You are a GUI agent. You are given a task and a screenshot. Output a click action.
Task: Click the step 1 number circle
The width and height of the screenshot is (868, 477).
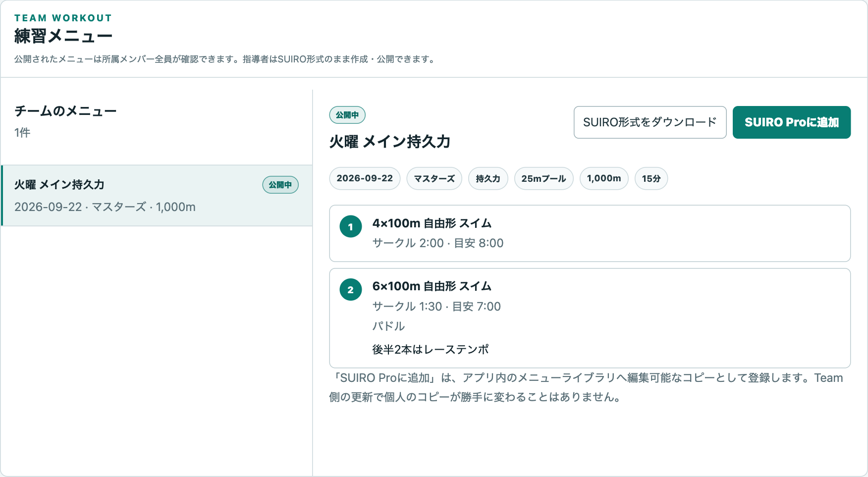pyautogui.click(x=351, y=226)
